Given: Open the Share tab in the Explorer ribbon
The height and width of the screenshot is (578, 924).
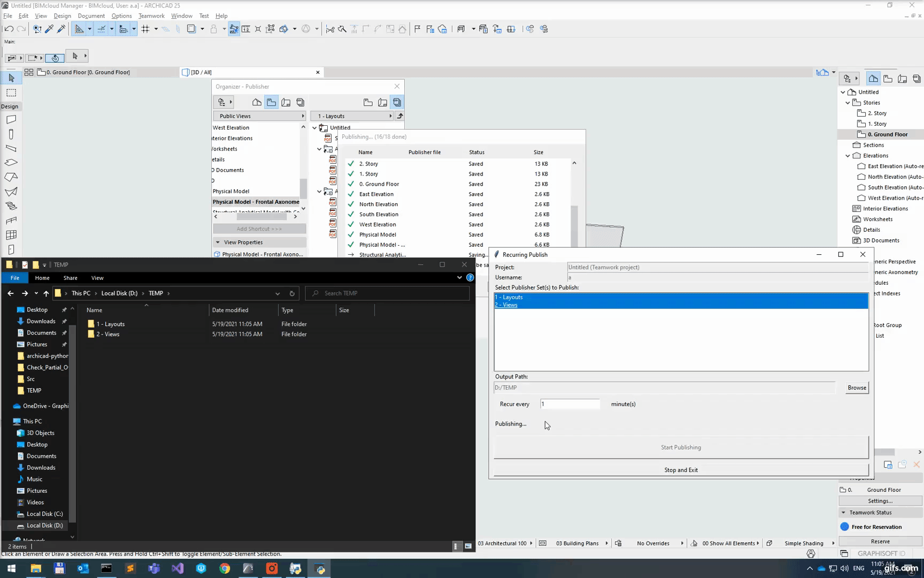Looking at the screenshot, I should pyautogui.click(x=71, y=278).
